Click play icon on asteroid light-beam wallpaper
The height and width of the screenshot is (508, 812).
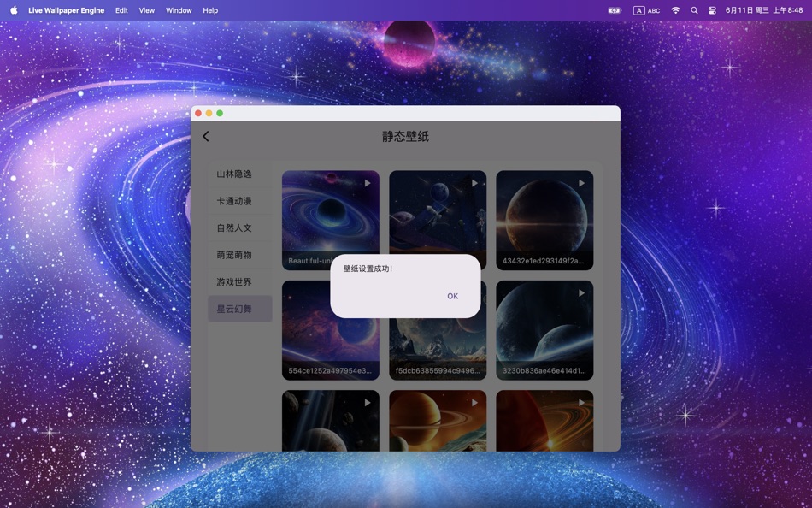[x=368, y=403]
